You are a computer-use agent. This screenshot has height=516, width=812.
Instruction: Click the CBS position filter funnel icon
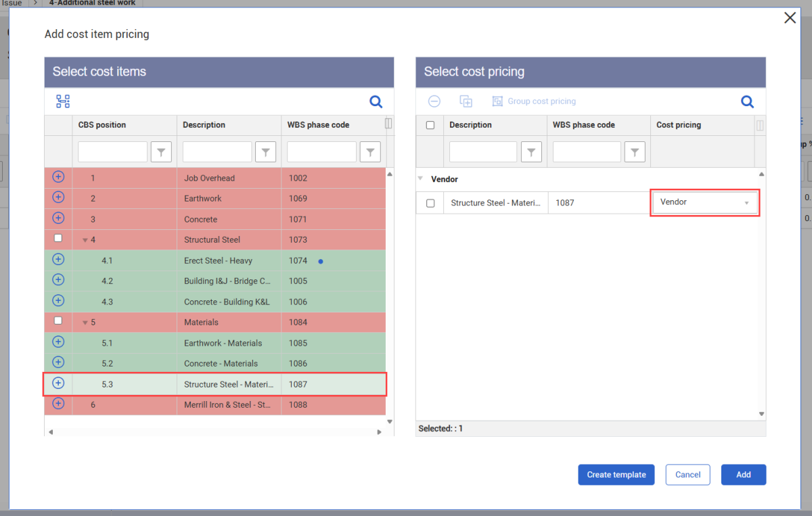161,153
